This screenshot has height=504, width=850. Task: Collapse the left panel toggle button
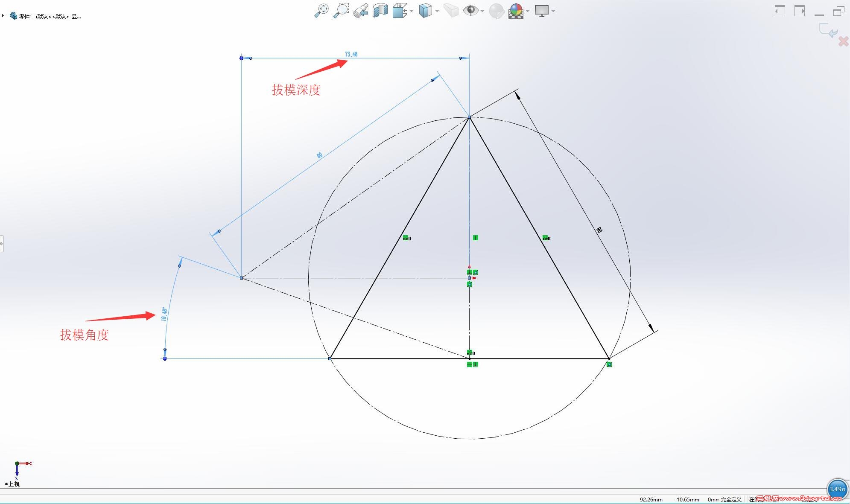(x=780, y=11)
